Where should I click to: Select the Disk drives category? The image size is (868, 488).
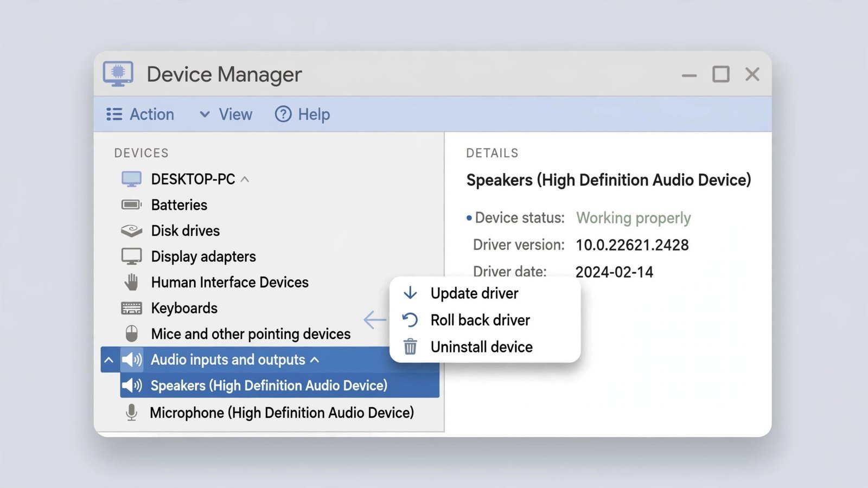pyautogui.click(x=186, y=230)
